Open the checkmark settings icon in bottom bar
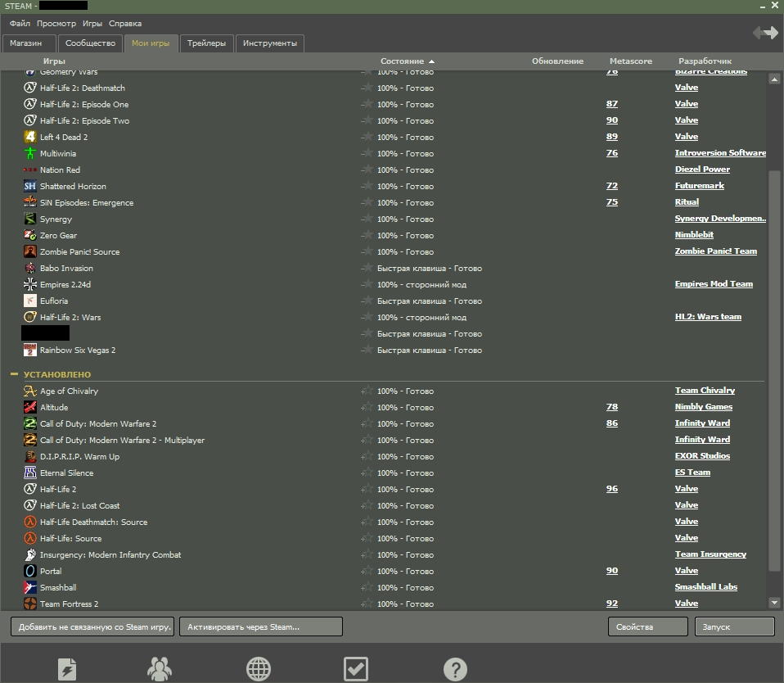The image size is (784, 683). point(356,669)
